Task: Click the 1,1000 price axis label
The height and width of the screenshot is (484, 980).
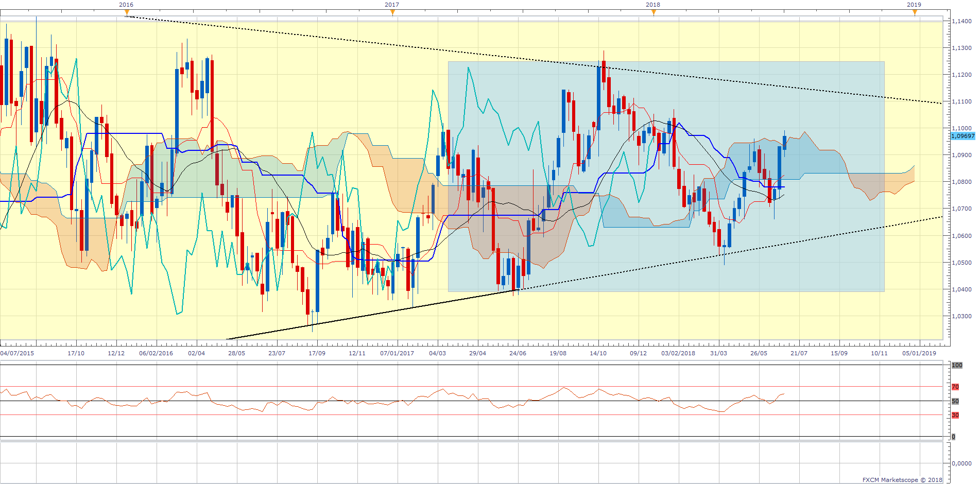Action: (961, 128)
